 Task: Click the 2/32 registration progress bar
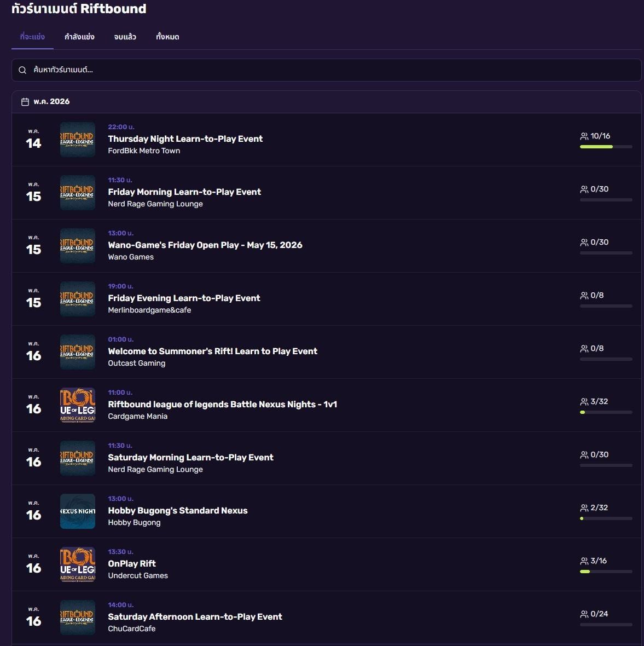(606, 518)
